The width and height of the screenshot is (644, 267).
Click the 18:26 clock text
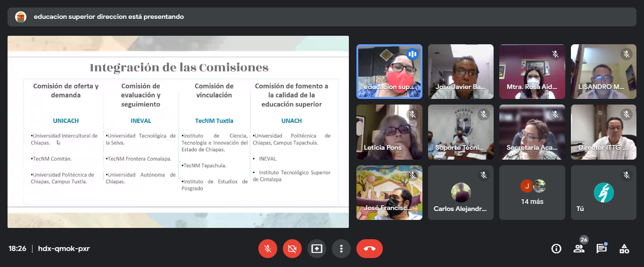coord(17,249)
